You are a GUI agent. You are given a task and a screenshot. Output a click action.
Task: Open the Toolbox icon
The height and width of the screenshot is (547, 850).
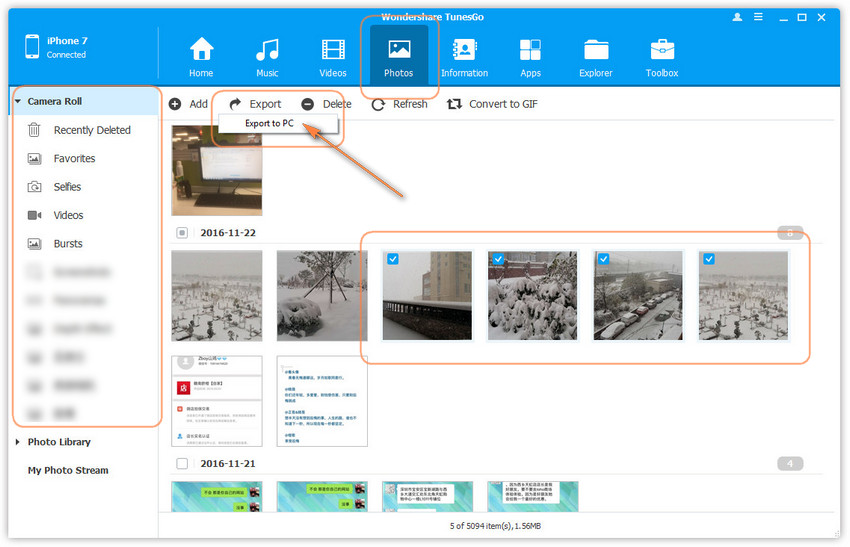662,50
